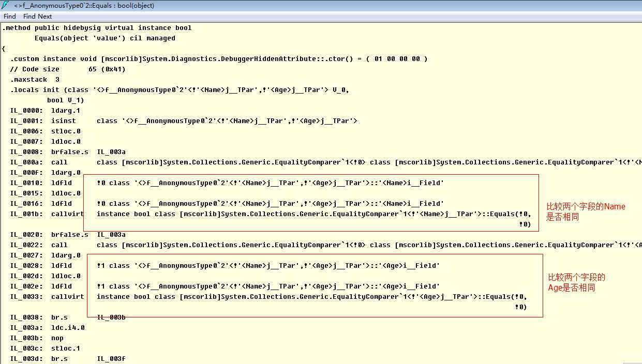Viewport: 642px width, 364px height.
Task: Select the IL_0033 callvirt Equals line
Action: click(268, 297)
